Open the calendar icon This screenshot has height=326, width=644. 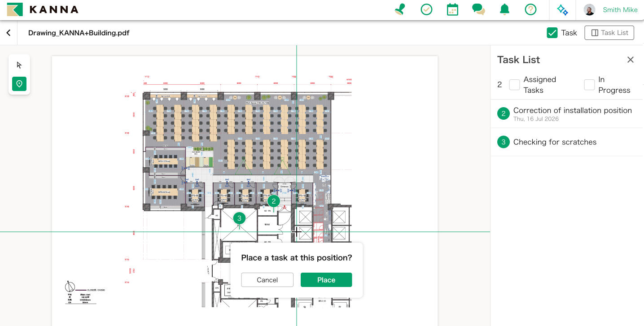(452, 9)
